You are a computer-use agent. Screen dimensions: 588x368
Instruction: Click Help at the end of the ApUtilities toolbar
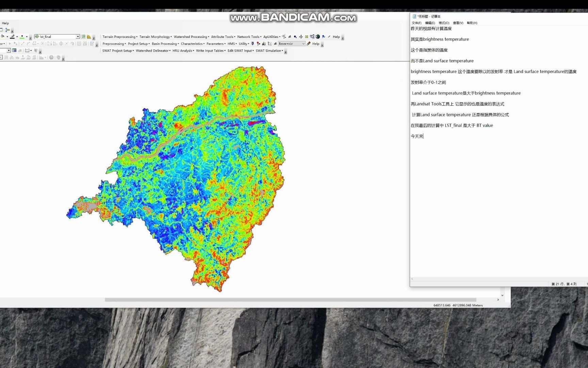pos(336,37)
